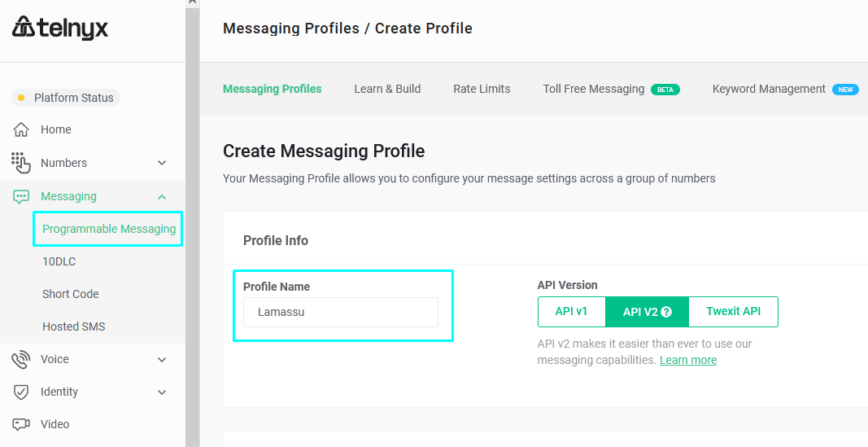
Task: Open Hosted SMS sidebar item
Action: tap(74, 326)
